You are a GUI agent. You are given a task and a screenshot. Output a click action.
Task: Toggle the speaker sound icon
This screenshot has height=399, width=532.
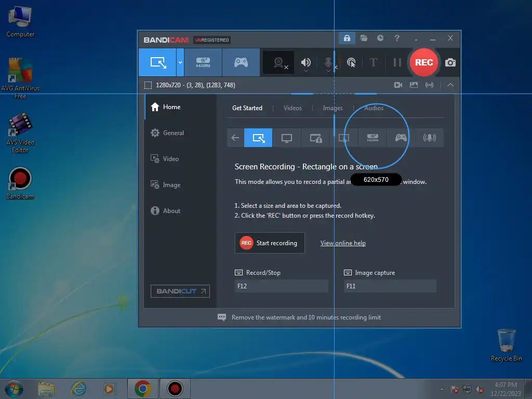[x=305, y=62]
